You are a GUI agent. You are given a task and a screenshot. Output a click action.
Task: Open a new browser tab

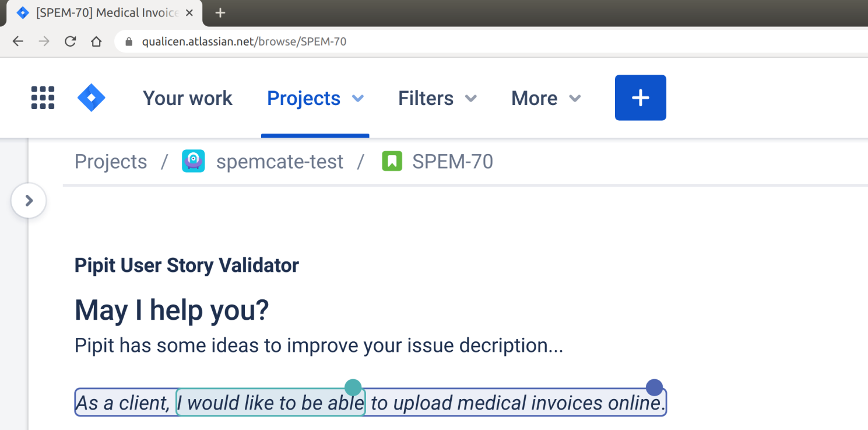(x=220, y=13)
